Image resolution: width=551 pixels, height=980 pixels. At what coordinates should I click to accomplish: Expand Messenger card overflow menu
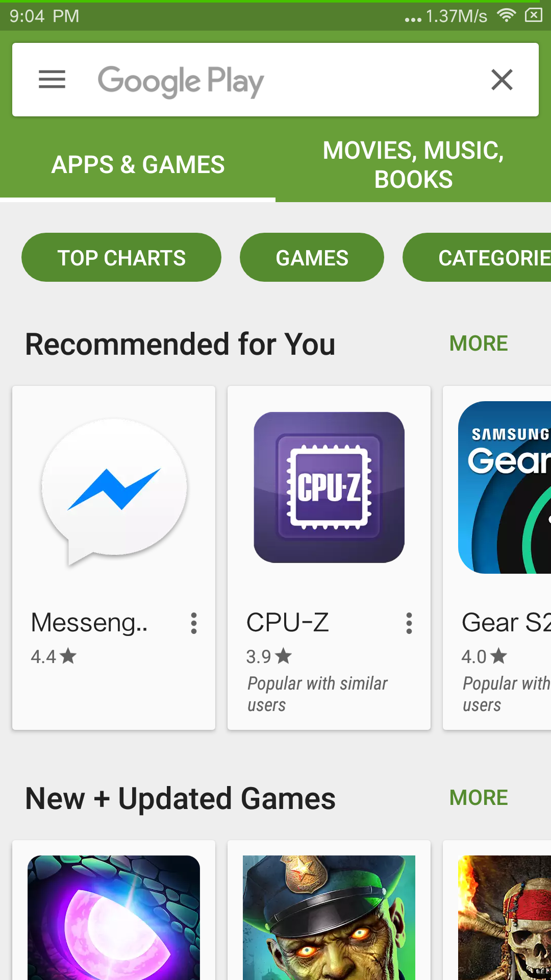coord(194,623)
